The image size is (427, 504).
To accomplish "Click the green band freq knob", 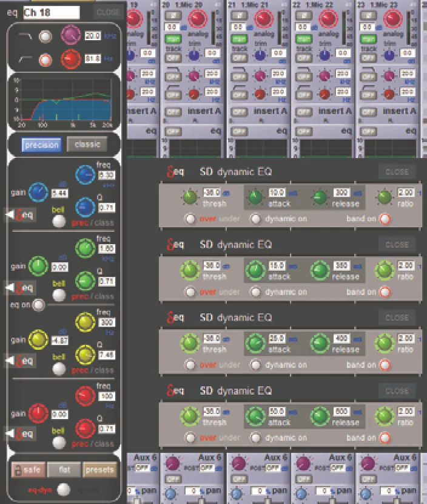I will [x=85, y=248].
